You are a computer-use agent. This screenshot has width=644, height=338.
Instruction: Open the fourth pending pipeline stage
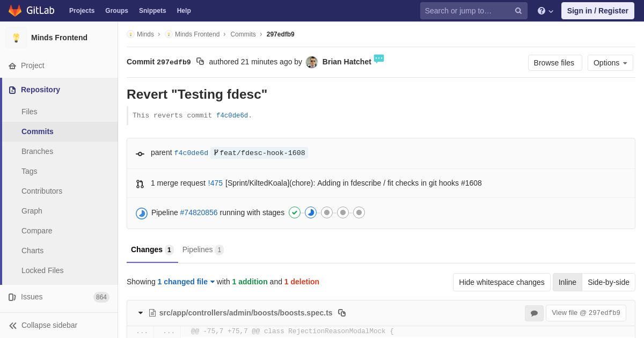[343, 212]
